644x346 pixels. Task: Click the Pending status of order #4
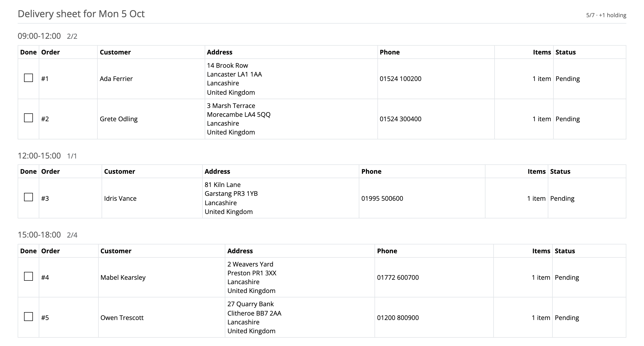coord(567,278)
